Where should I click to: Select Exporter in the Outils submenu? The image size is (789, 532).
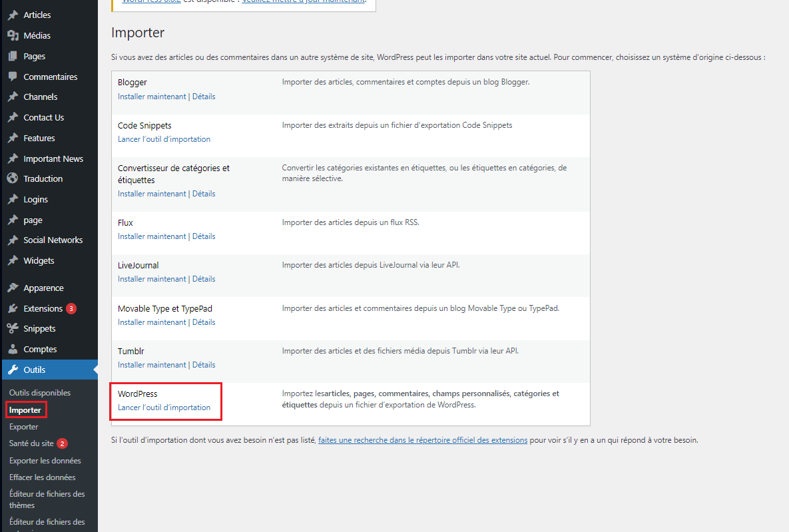tap(24, 427)
